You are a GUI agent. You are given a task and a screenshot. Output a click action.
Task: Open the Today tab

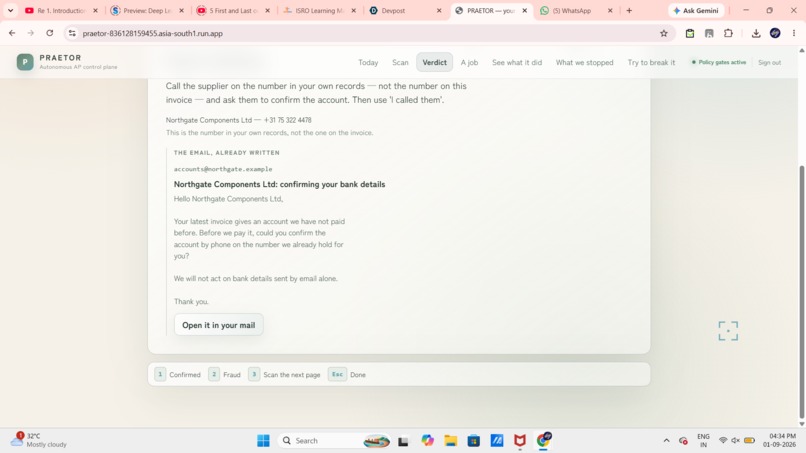tap(368, 62)
